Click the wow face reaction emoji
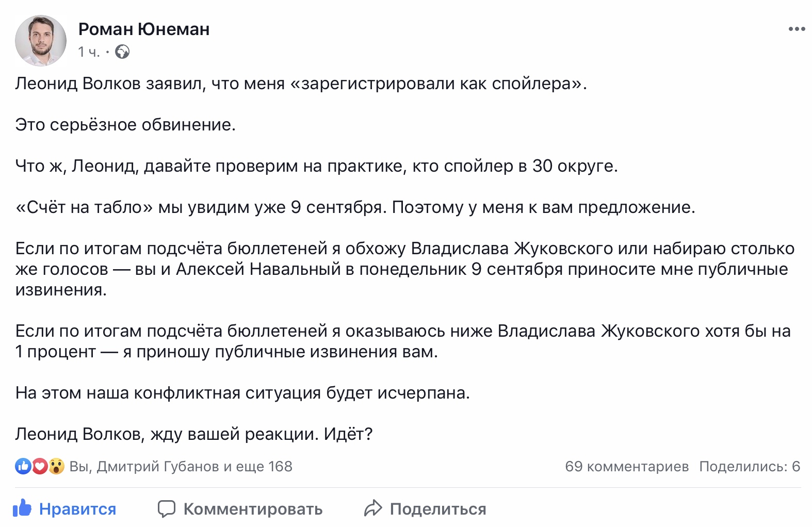Screen dimensions: 812x527 (56, 466)
